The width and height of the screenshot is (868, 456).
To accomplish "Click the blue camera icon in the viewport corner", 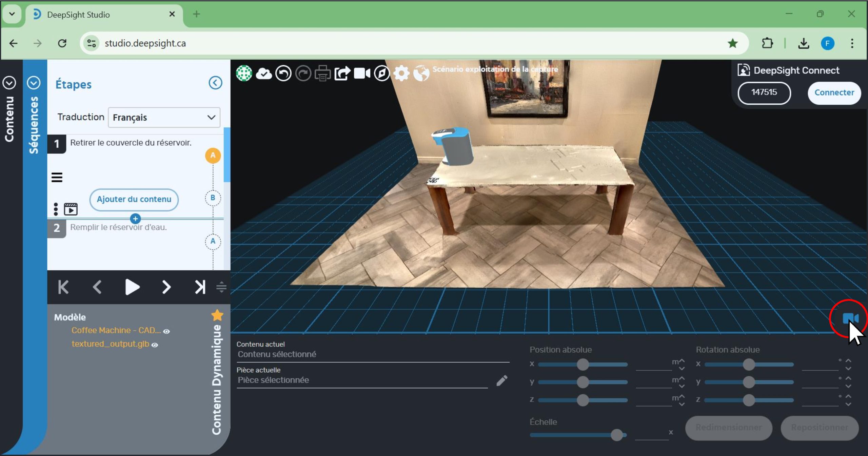I will pyautogui.click(x=850, y=318).
